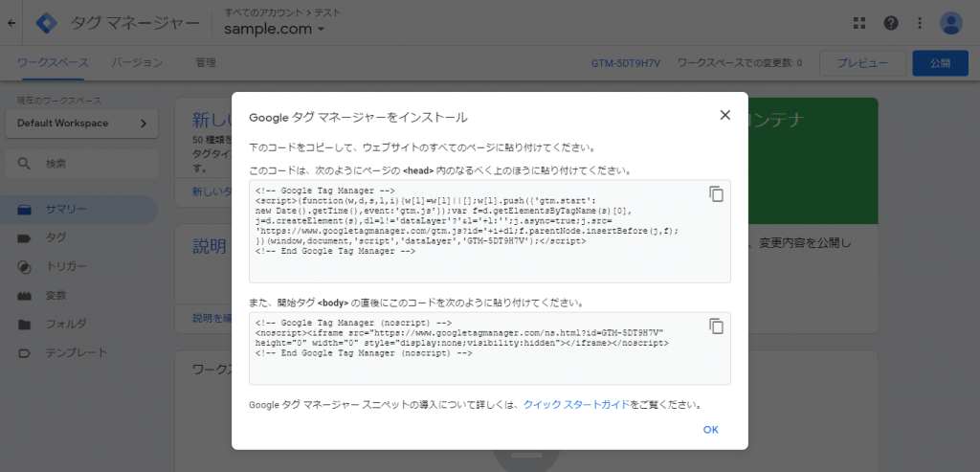Click the 検索 search field

82,164
